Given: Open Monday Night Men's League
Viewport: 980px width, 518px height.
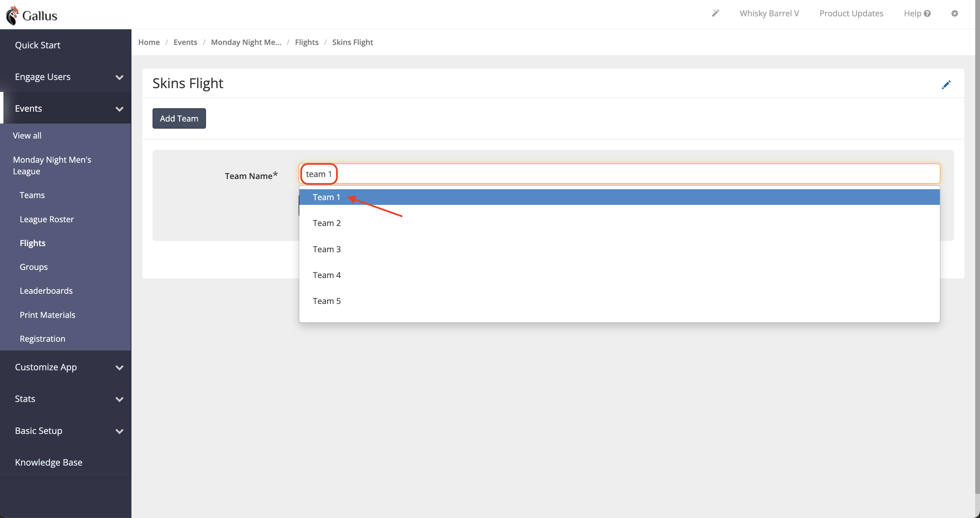Looking at the screenshot, I should pos(52,165).
